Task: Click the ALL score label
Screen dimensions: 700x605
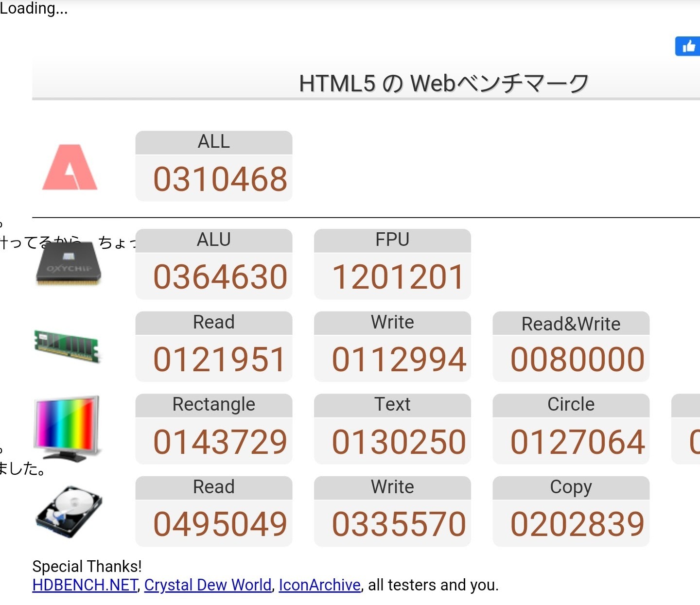Action: tap(214, 142)
